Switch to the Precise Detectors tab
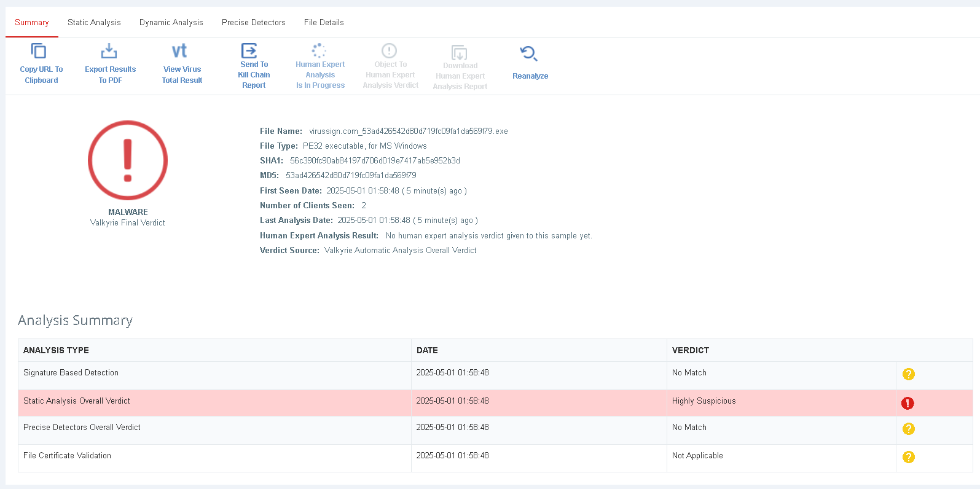Screen dimensions: 980x489 (254, 23)
